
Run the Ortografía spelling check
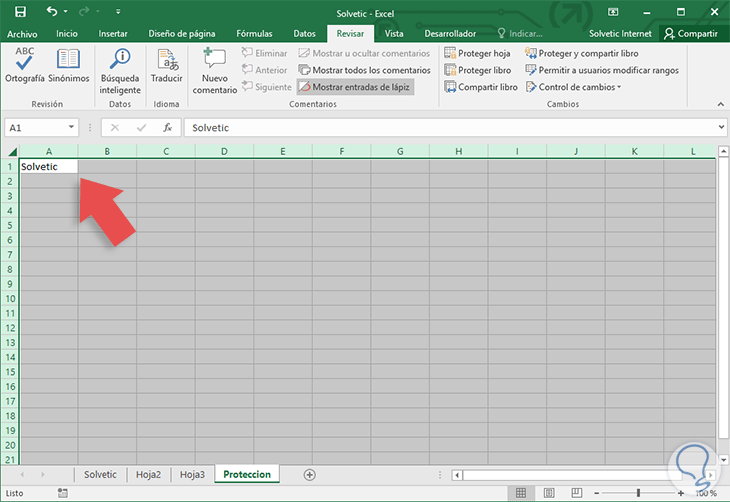point(25,66)
